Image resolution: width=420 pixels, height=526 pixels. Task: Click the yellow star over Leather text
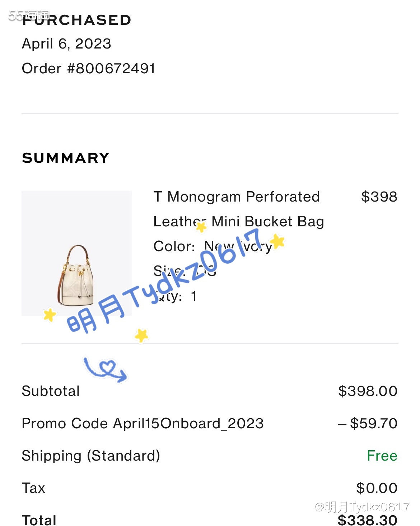[x=201, y=227]
